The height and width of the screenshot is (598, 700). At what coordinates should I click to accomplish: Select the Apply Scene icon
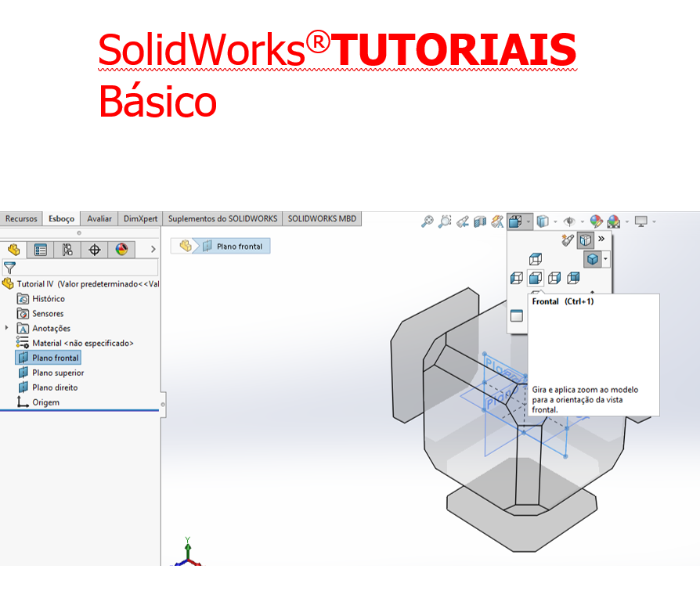[613, 222]
